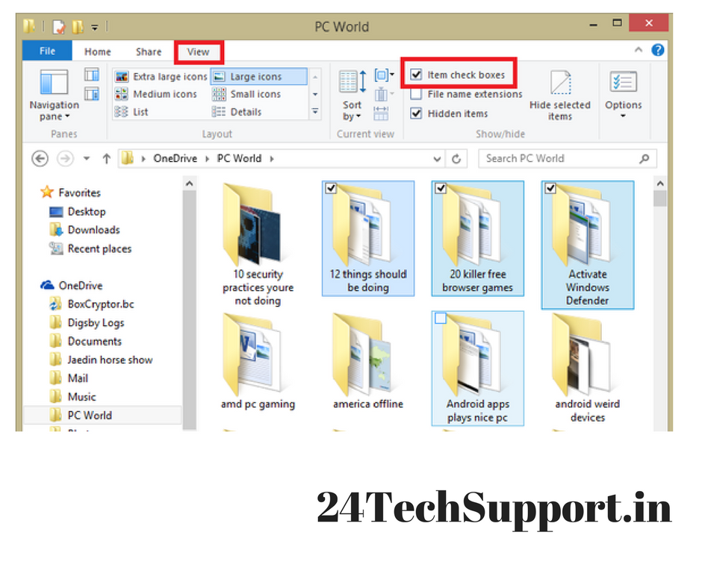Go forward with the Forward arrow
702x588 pixels.
click(66, 159)
